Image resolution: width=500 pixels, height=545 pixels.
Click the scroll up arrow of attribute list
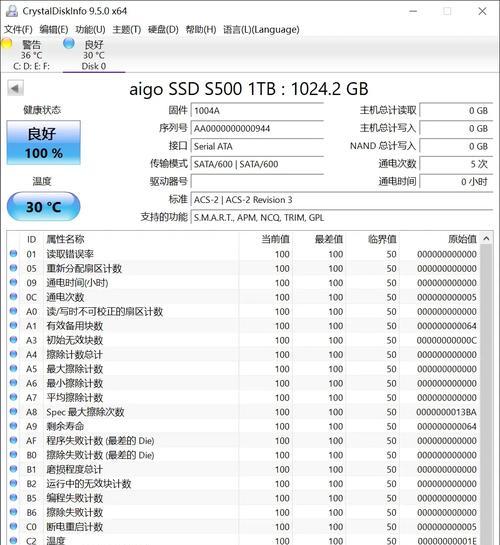486,239
